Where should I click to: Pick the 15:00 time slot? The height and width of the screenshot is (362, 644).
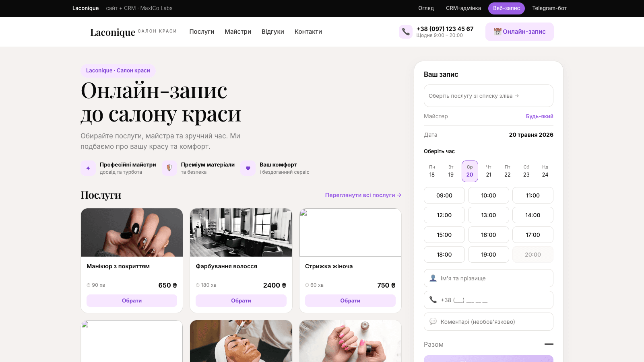point(444,235)
